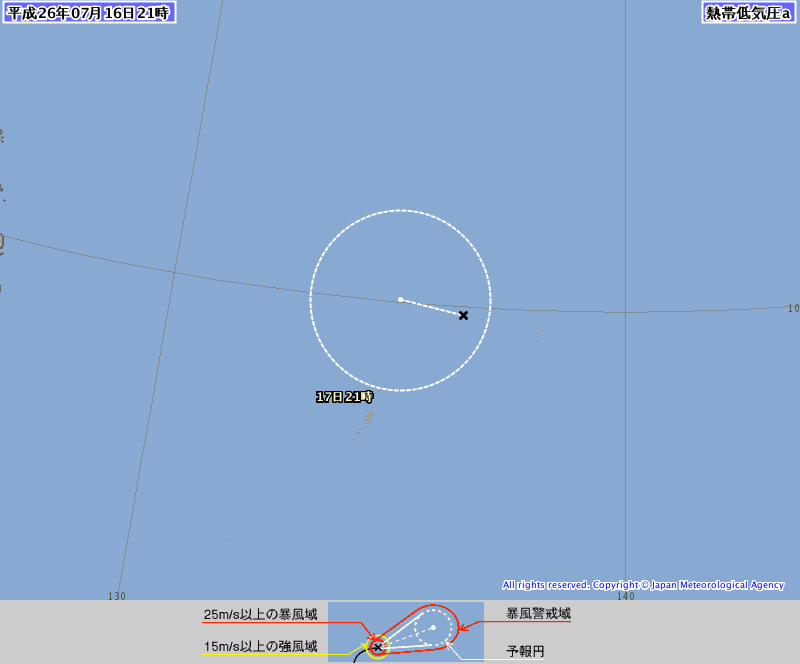
Task: Click the white forecast center dot
Action: pyautogui.click(x=401, y=300)
